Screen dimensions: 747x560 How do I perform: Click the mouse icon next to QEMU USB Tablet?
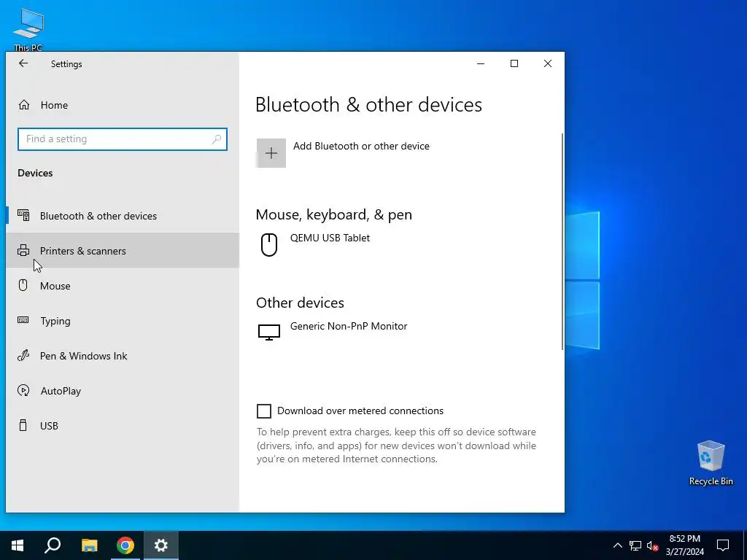[269, 245]
